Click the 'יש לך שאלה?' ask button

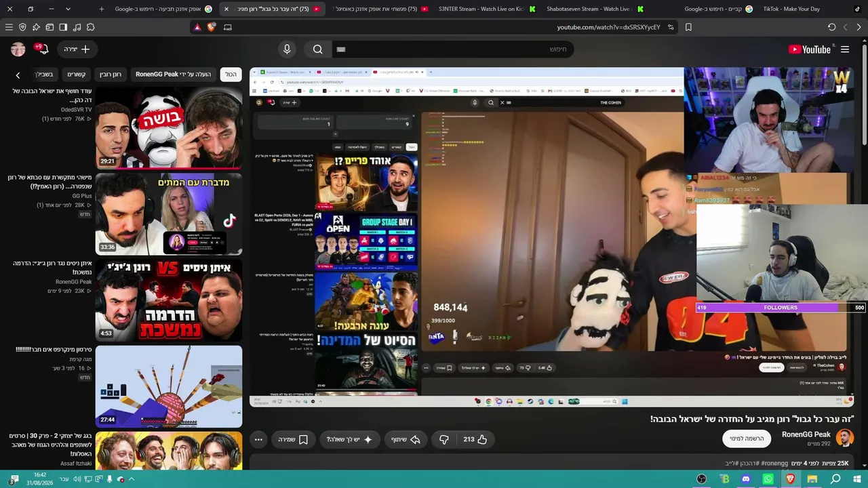click(x=349, y=439)
